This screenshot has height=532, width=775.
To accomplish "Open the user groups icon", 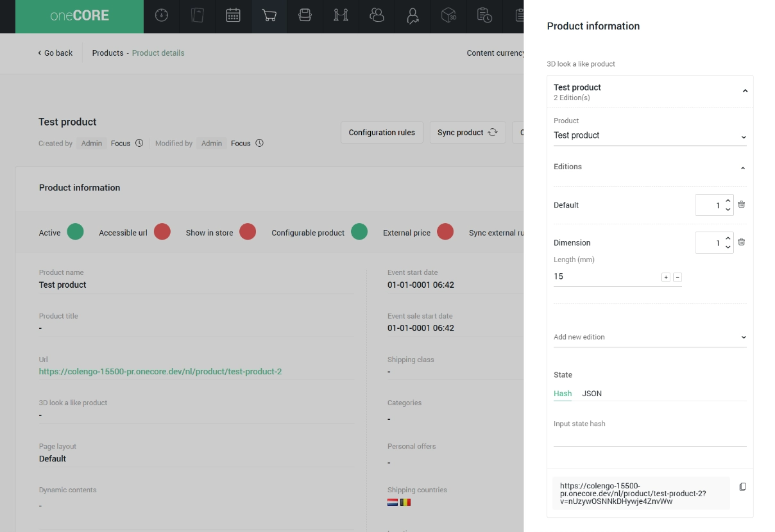I will (377, 16).
